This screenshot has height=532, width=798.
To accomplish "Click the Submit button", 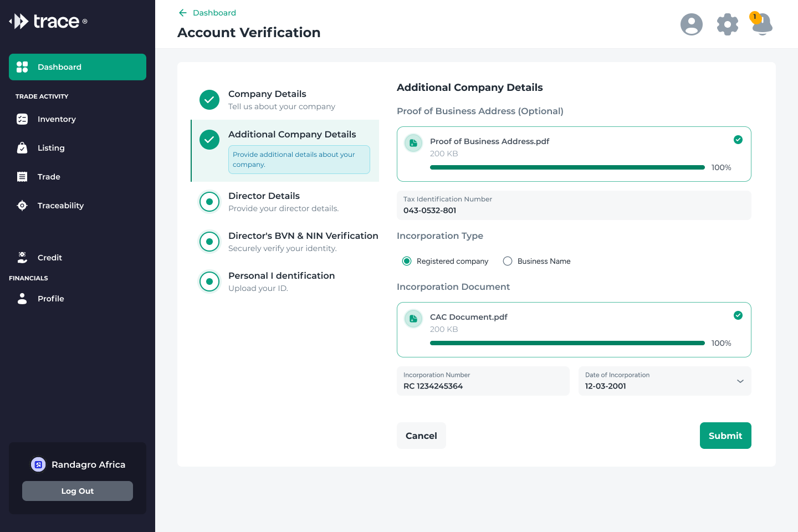I will [x=725, y=436].
